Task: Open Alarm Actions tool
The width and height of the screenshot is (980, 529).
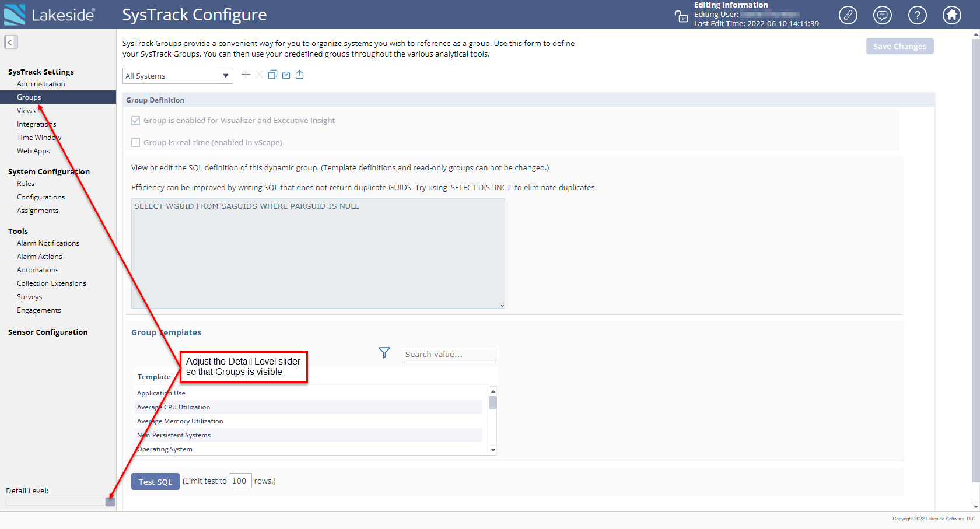Action: (39, 257)
